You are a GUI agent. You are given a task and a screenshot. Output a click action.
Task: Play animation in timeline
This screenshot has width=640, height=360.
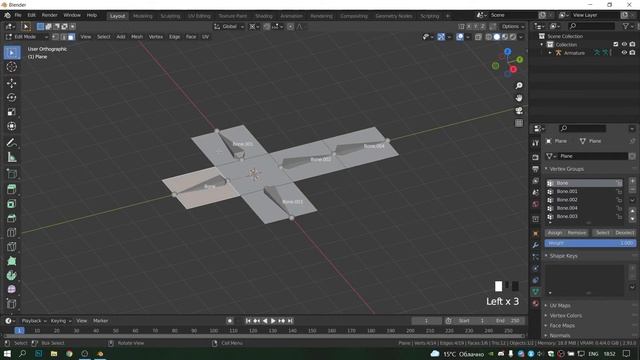tap(273, 321)
